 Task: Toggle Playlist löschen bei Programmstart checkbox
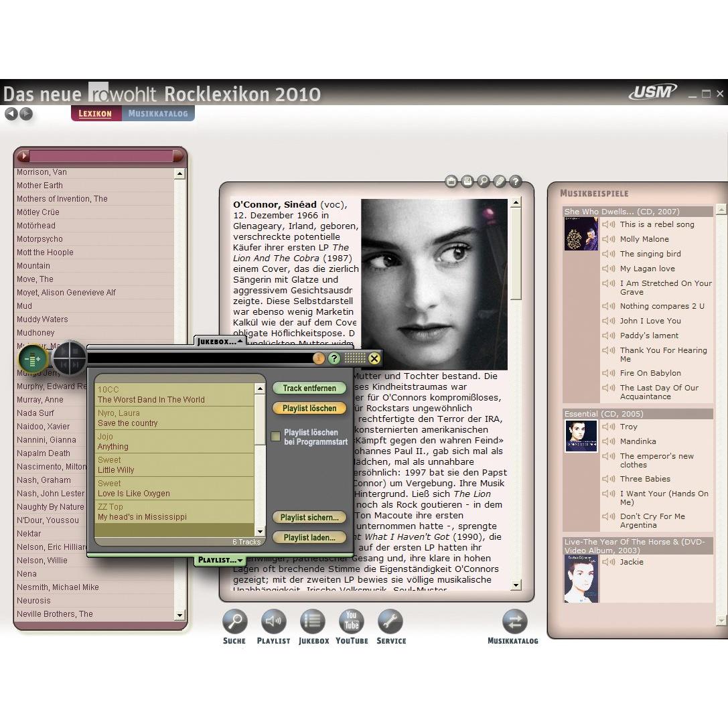click(x=276, y=436)
